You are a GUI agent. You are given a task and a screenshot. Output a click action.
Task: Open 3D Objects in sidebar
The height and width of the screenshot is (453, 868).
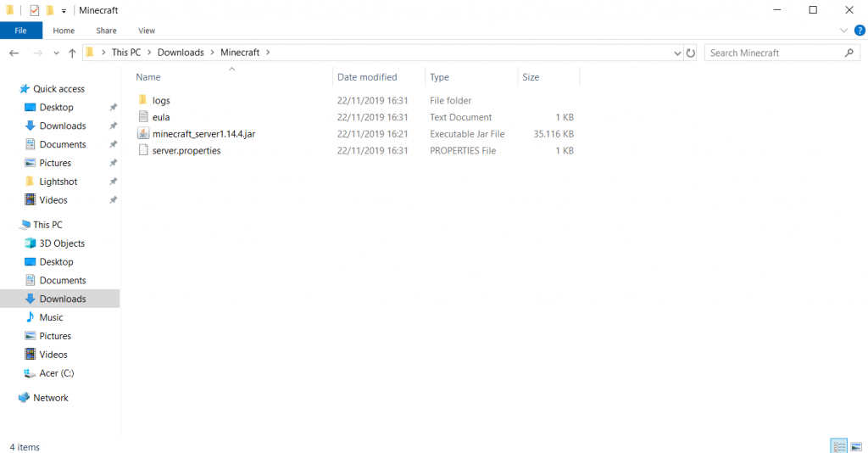pyautogui.click(x=55, y=243)
